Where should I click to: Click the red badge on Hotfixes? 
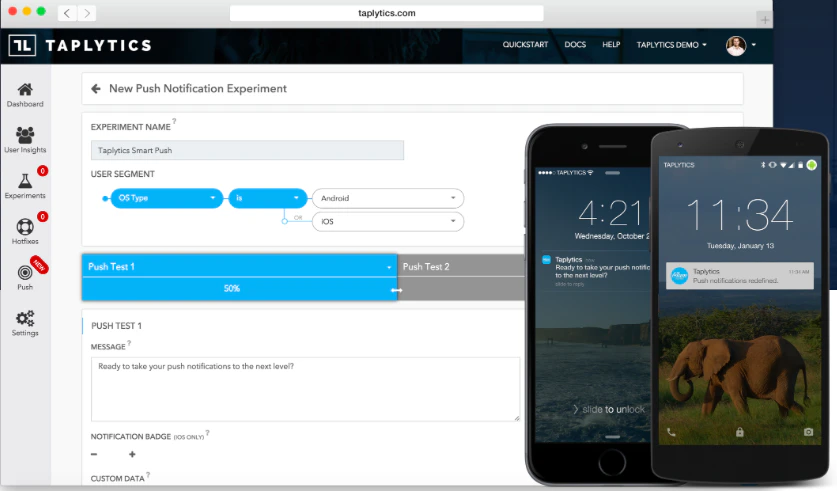42,217
